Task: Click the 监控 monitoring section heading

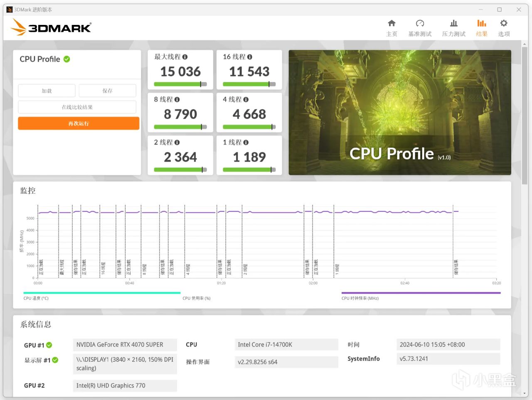Action: (x=28, y=191)
